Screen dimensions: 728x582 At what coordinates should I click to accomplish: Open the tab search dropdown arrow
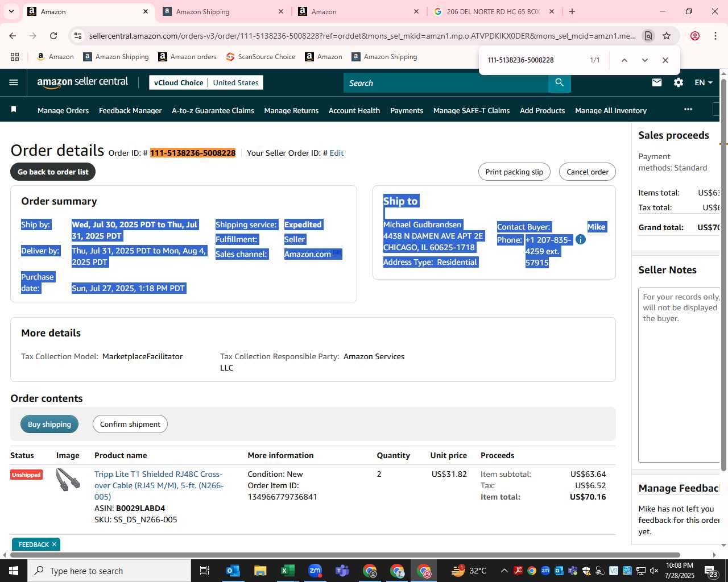[11, 11]
